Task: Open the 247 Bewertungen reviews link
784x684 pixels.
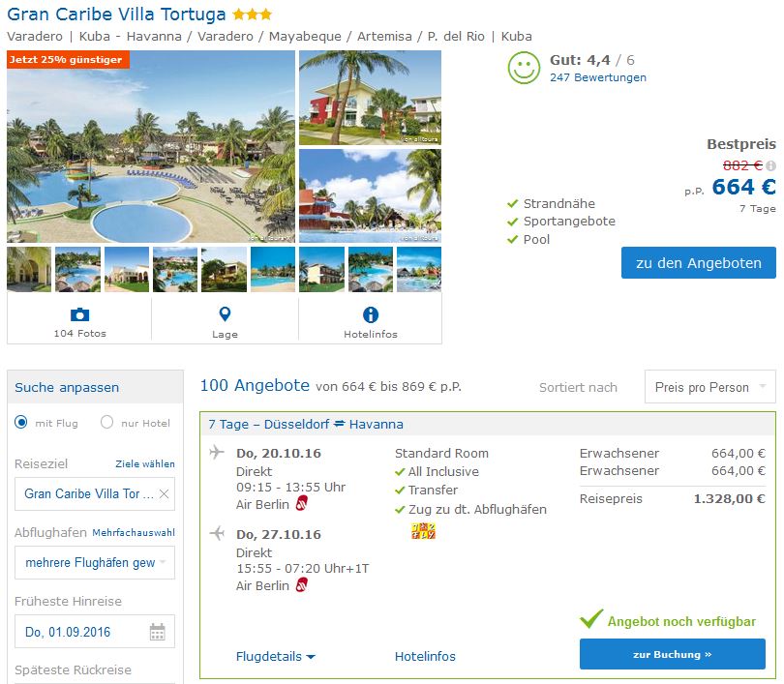Action: click(598, 77)
